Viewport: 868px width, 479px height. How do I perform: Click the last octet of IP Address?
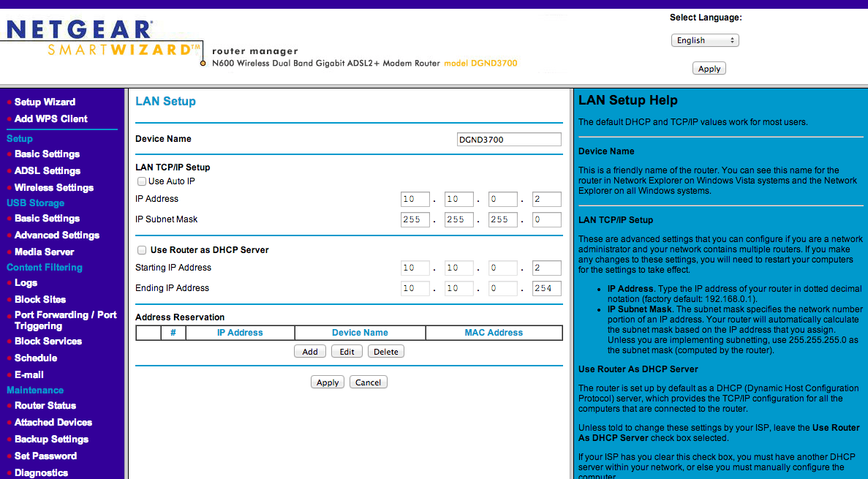[546, 199]
